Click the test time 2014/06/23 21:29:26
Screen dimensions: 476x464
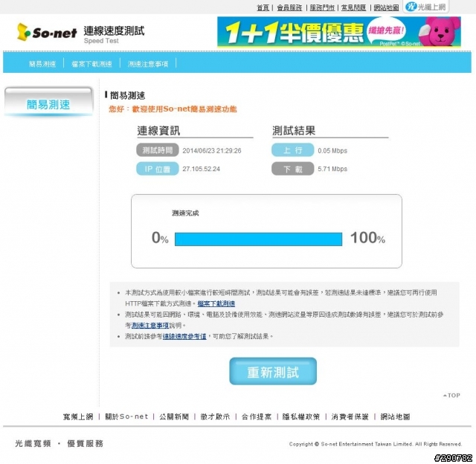[x=211, y=150]
